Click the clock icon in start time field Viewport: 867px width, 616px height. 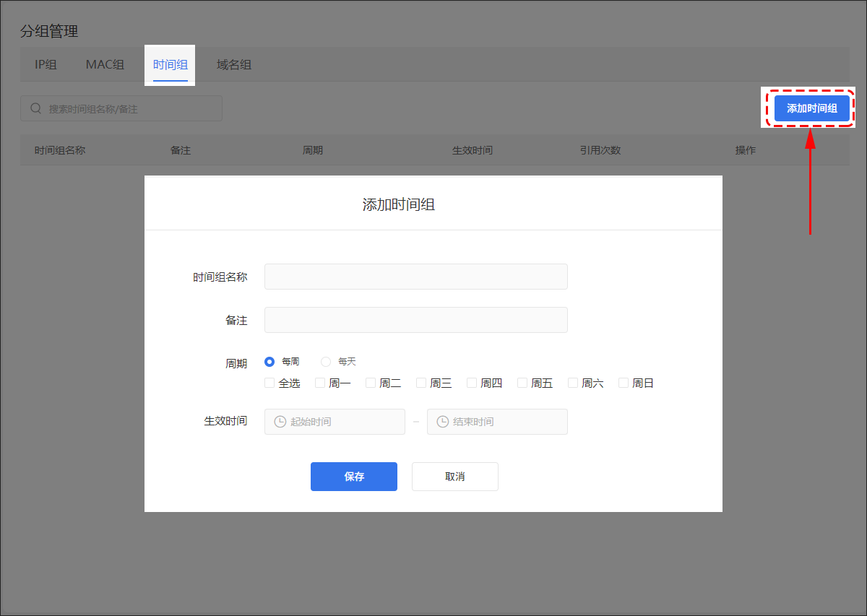[x=280, y=422]
